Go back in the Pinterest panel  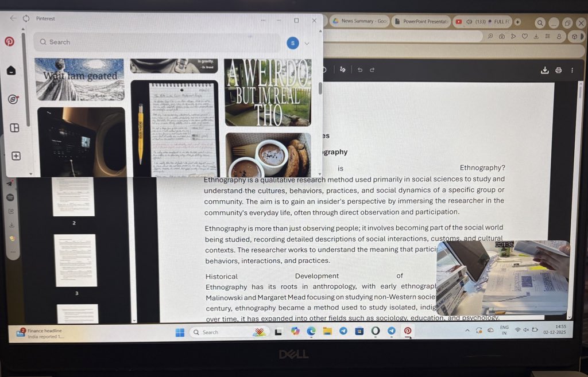[13, 18]
